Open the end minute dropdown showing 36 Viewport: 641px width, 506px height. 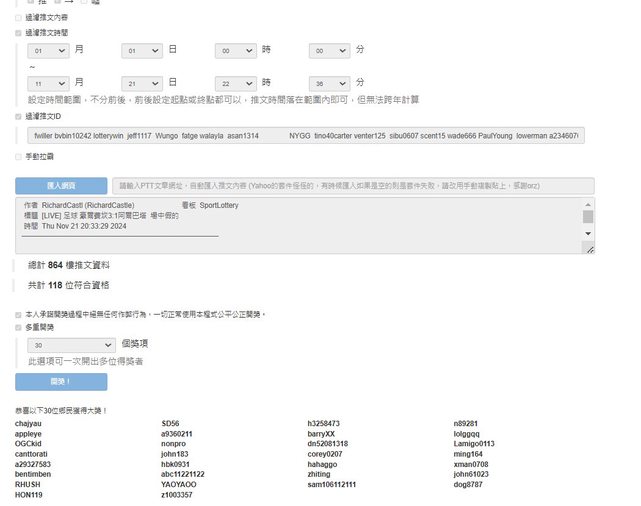(x=329, y=83)
